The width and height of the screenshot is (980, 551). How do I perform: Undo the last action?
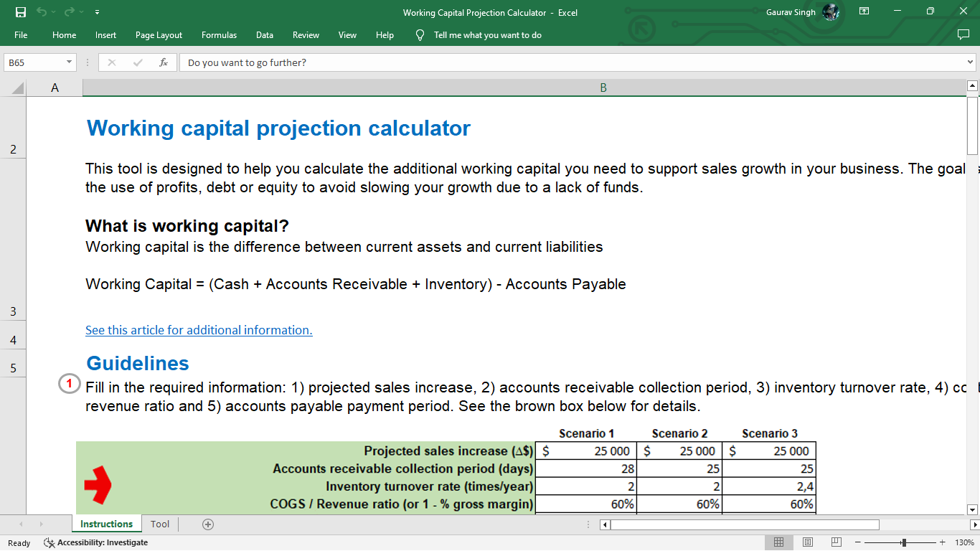tap(42, 10)
